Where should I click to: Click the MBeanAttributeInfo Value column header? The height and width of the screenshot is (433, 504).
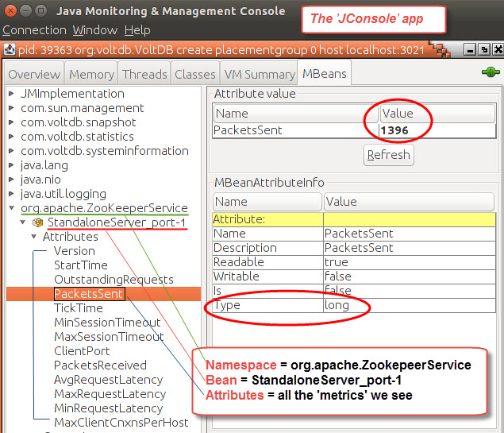409,202
